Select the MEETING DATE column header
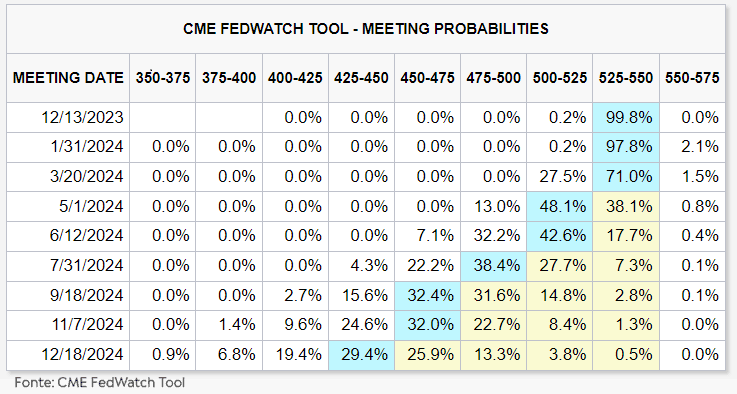Viewport: 737px width, 394px height. pos(68,78)
